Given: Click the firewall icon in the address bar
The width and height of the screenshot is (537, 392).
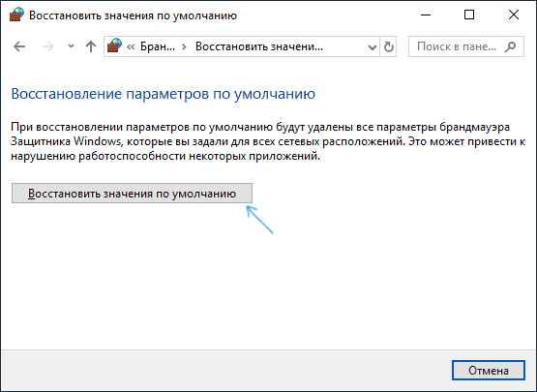Looking at the screenshot, I should pos(114,45).
